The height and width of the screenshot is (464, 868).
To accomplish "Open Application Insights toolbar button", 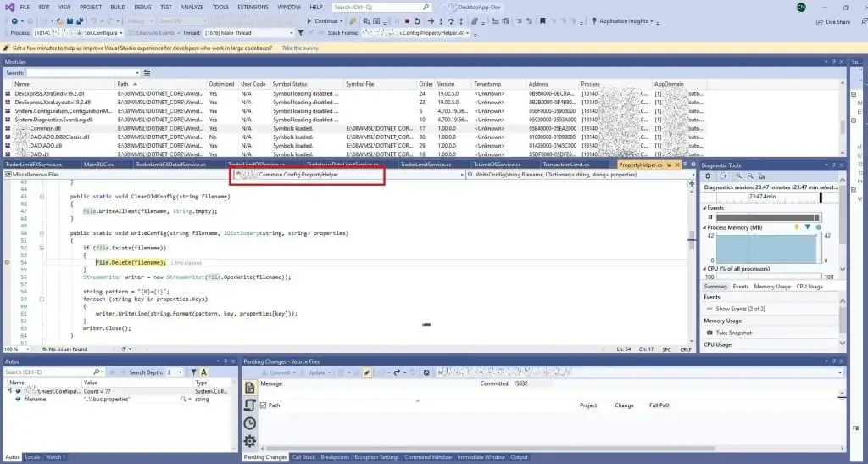I will 622,21.
